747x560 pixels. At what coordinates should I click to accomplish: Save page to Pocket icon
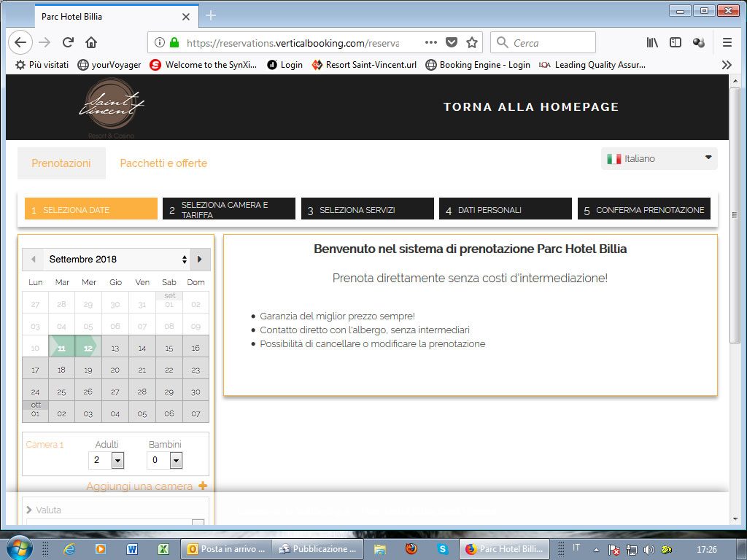coord(451,42)
